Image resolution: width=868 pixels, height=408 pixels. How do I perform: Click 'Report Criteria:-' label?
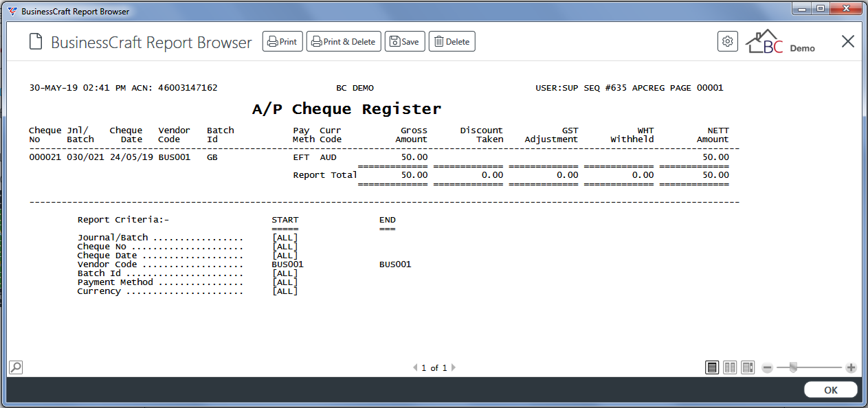[x=123, y=220]
